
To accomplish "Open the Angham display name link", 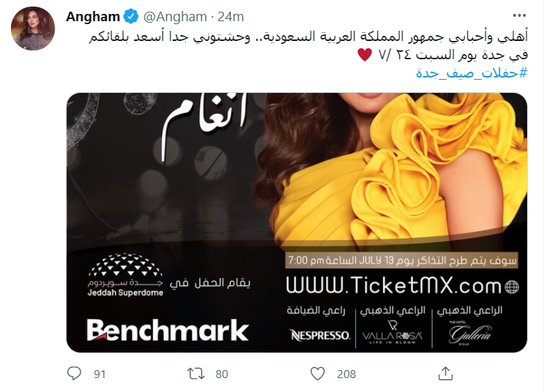I will (93, 17).
